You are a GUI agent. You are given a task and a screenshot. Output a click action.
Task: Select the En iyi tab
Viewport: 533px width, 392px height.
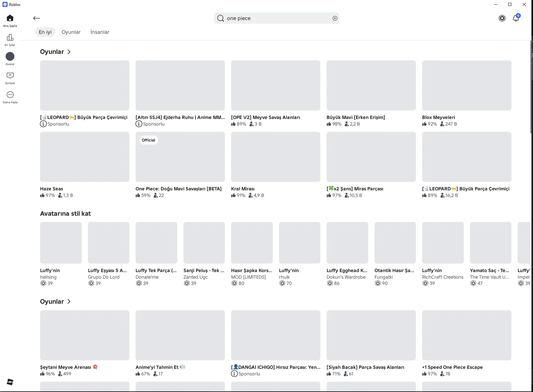[45, 32]
